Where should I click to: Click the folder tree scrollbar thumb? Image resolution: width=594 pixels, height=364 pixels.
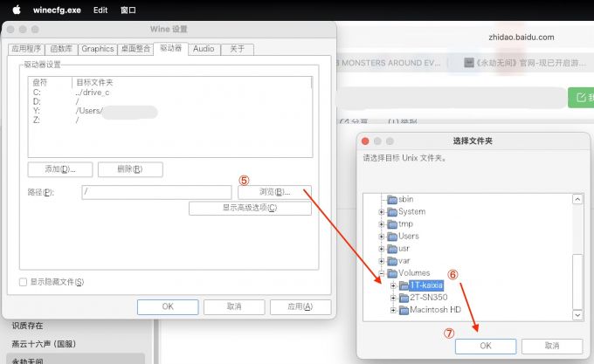(577, 282)
